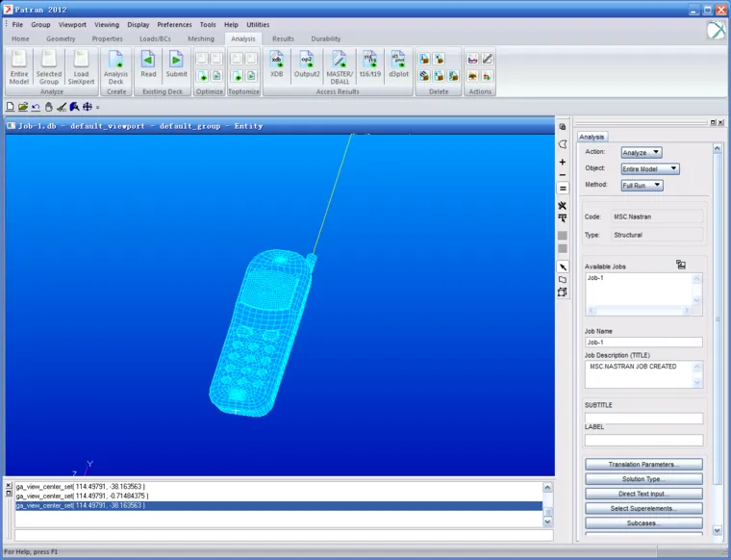This screenshot has width=731, height=560.
Task: Open the Viewport menu
Action: point(72,25)
